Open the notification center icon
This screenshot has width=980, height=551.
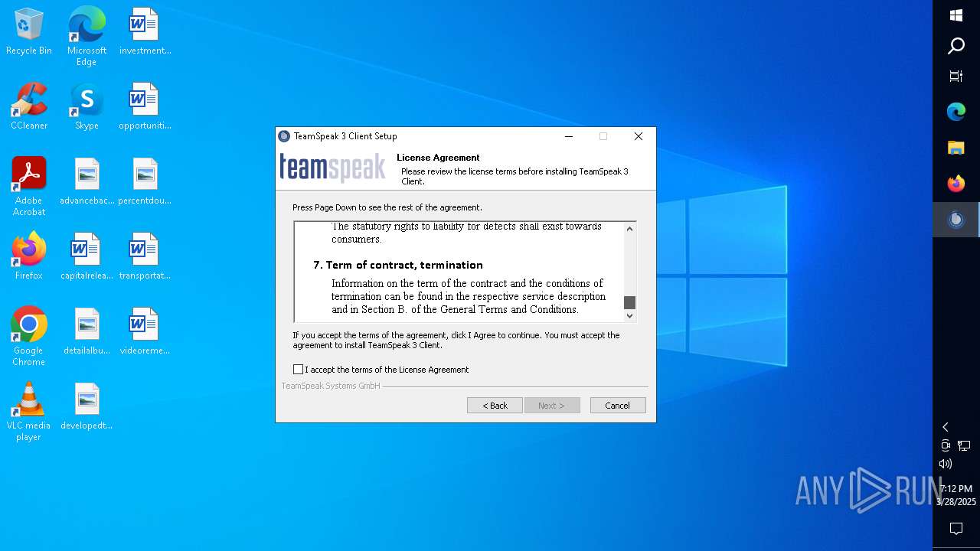click(956, 529)
